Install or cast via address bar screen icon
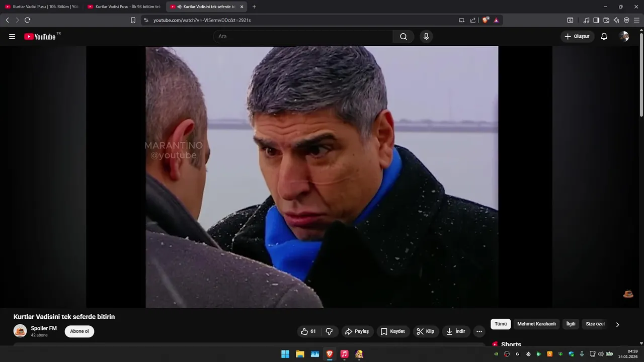This screenshot has width=644, height=362. click(462, 20)
